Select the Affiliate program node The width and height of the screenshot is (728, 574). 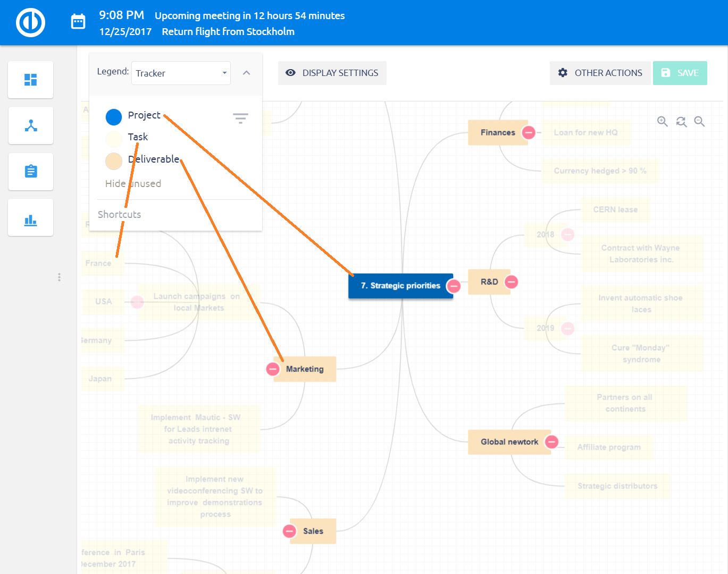[x=609, y=447]
